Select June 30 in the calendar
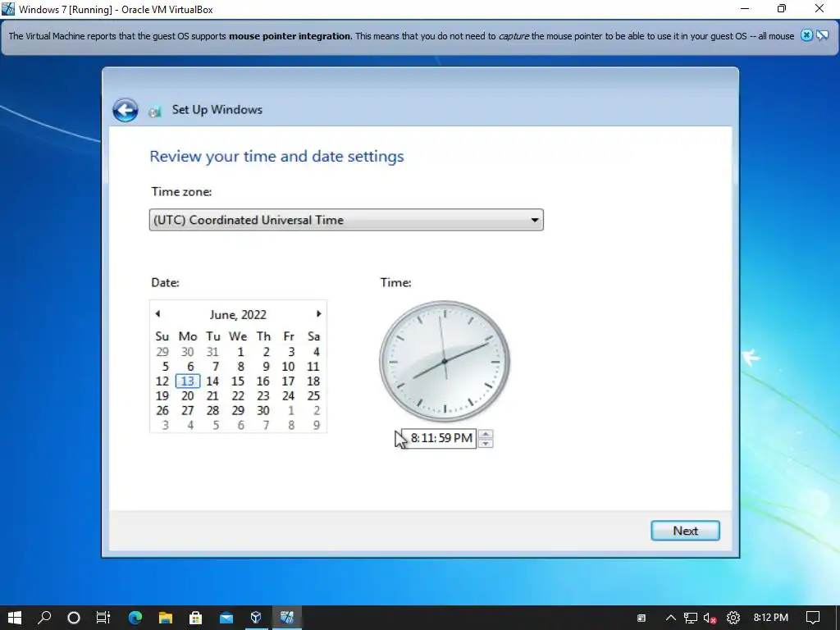Screen dimensions: 840x630 [263, 410]
